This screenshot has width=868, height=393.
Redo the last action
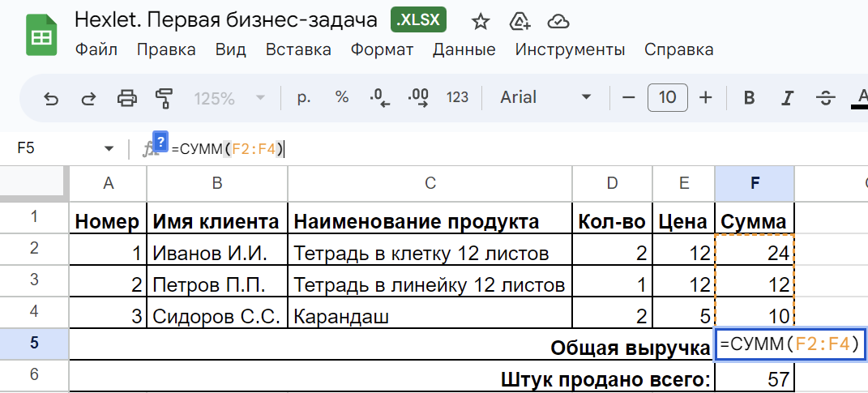pyautogui.click(x=88, y=99)
